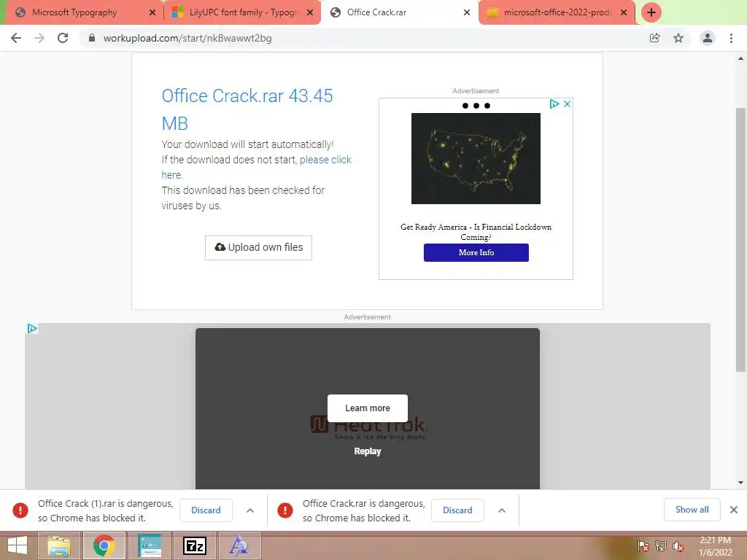Open Chrome three-dot menu
The image size is (747, 560).
point(731,38)
